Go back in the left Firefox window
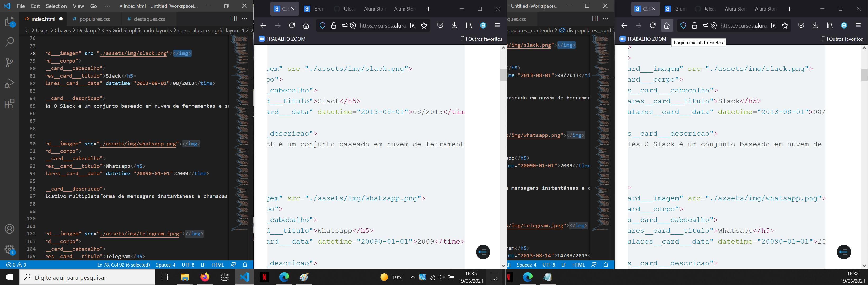The image size is (868, 285). pos(263,26)
